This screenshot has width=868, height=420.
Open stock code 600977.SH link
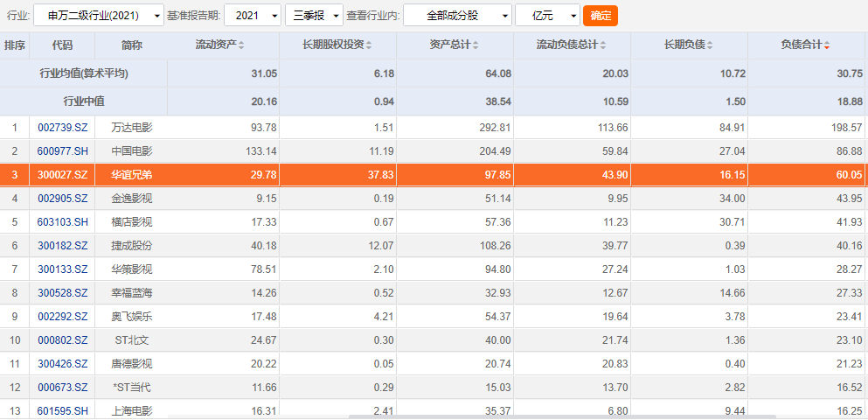[x=63, y=150]
